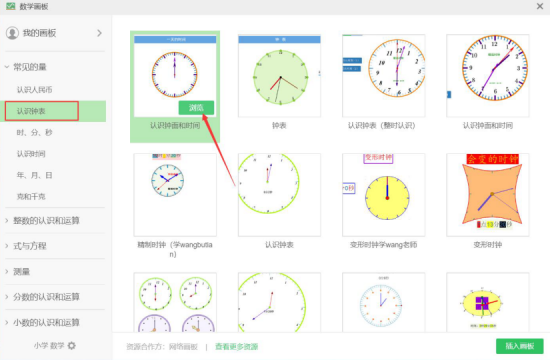
Task: Select the 变形时钟 orange warped clock thumbnail
Action: tap(488, 195)
